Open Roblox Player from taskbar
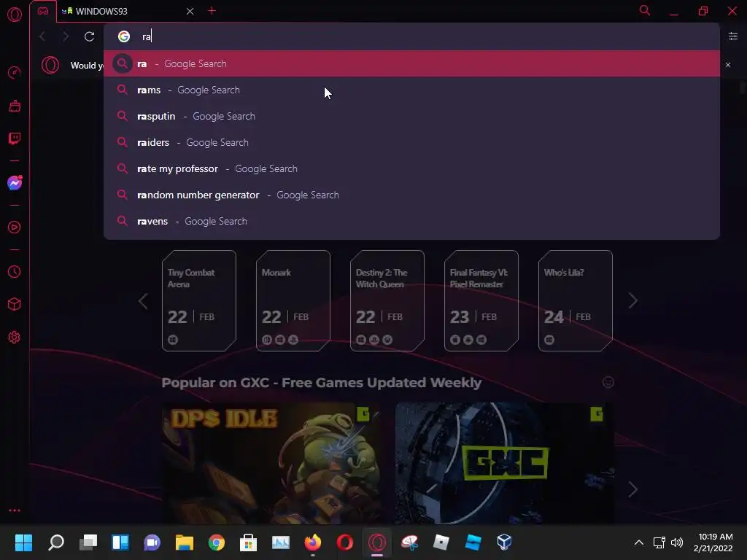The image size is (747, 560). (441, 542)
